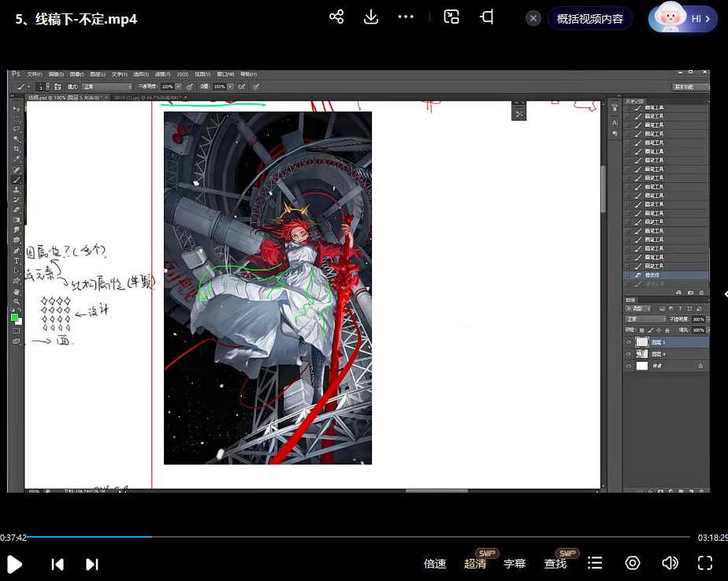Toggle visibility of the 背景 layer
728x581 pixels.
point(629,367)
